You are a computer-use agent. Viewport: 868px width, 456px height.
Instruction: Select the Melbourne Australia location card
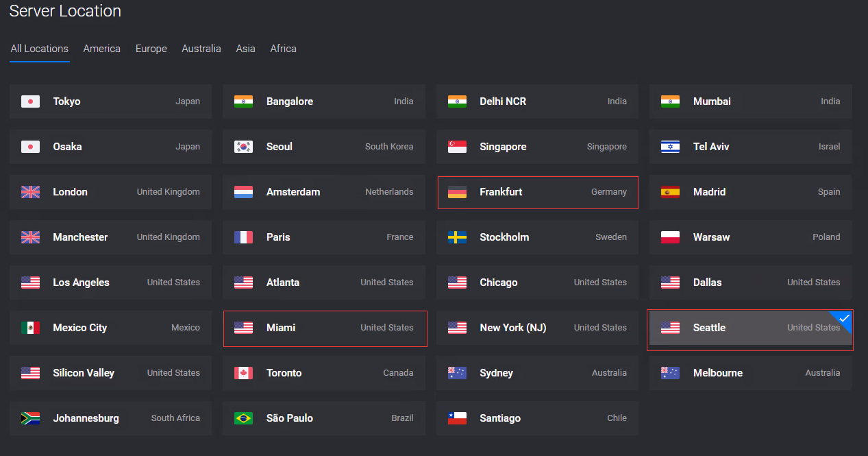click(x=751, y=373)
